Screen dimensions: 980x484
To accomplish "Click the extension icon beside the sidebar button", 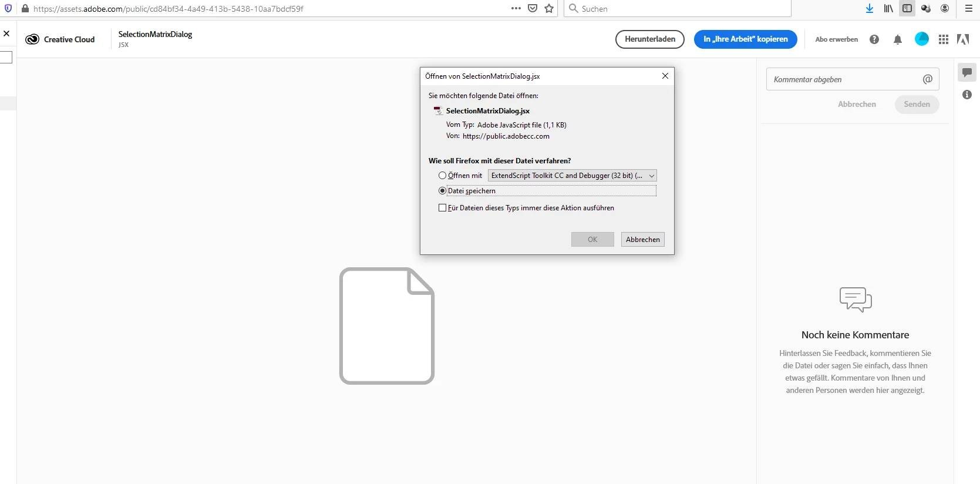I will click(926, 8).
